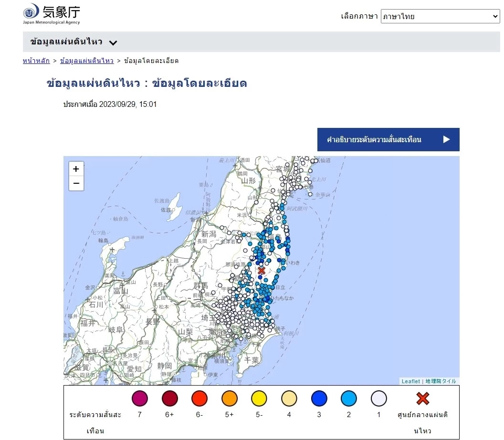Viewport: 504px width, 440px height.
Task: Click the epicenter X icon in legend
Action: [422, 398]
